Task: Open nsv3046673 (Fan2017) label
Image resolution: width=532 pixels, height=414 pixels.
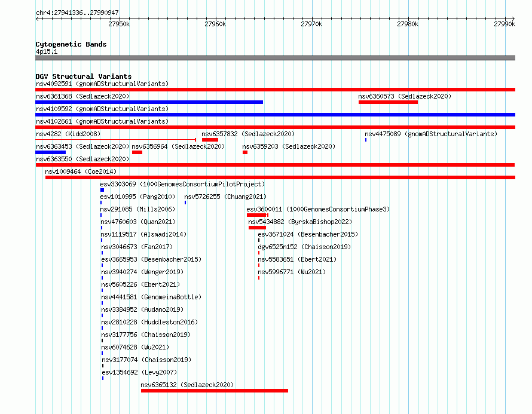Action: [137, 247]
